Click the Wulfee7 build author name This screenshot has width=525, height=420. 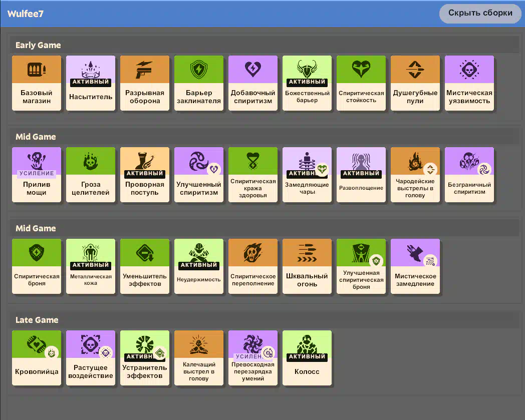pos(25,14)
